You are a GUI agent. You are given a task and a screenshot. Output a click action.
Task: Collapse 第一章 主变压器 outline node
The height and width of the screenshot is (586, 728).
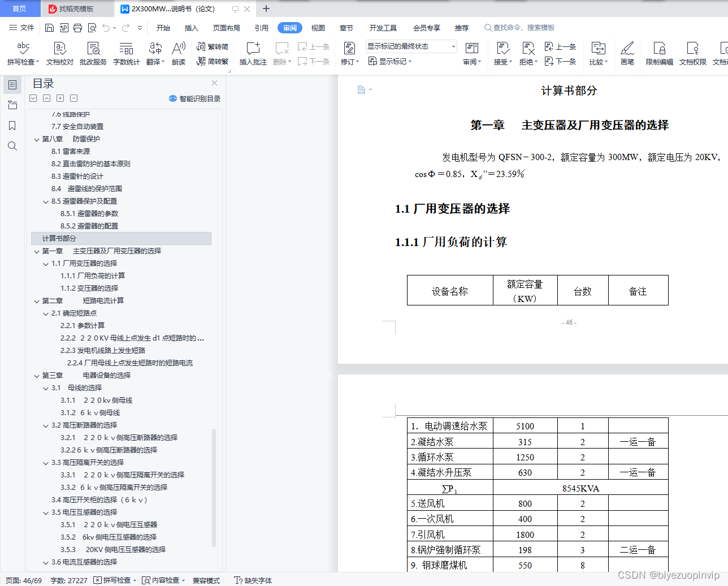37,251
